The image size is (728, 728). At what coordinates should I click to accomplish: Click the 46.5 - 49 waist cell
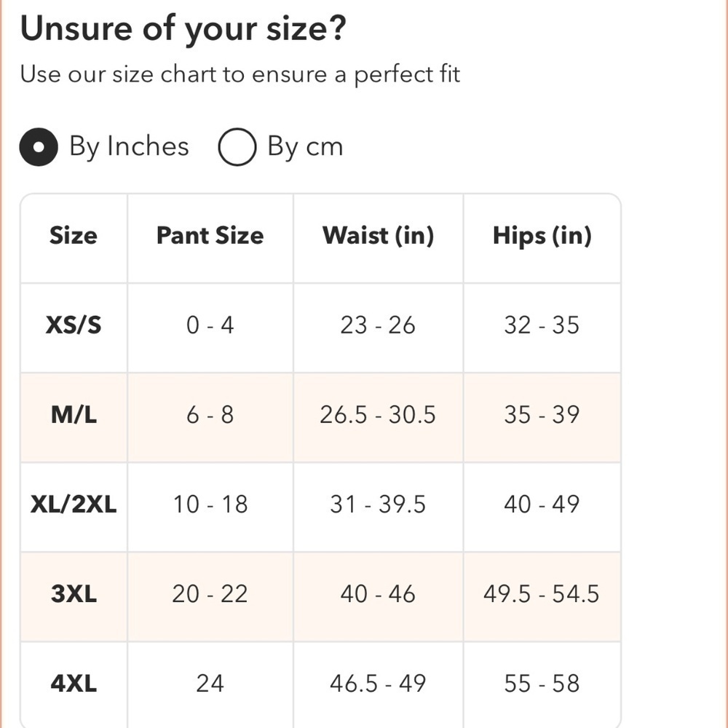(x=378, y=684)
